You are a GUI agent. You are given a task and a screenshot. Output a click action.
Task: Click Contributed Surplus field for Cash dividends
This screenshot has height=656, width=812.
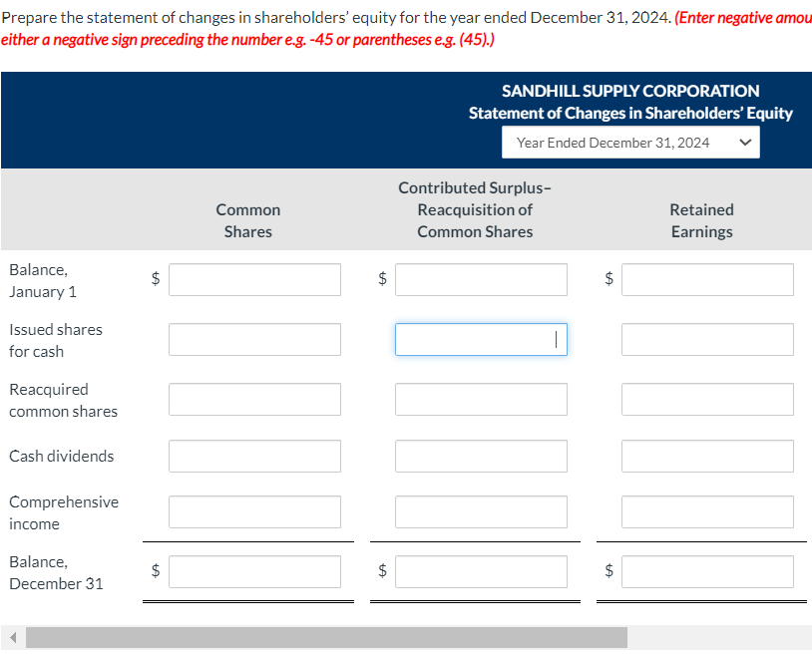(x=481, y=457)
